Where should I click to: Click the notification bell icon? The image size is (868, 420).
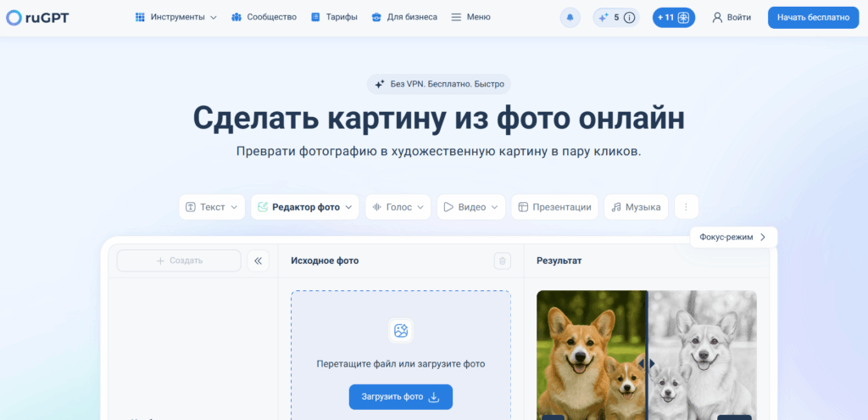coord(570,18)
